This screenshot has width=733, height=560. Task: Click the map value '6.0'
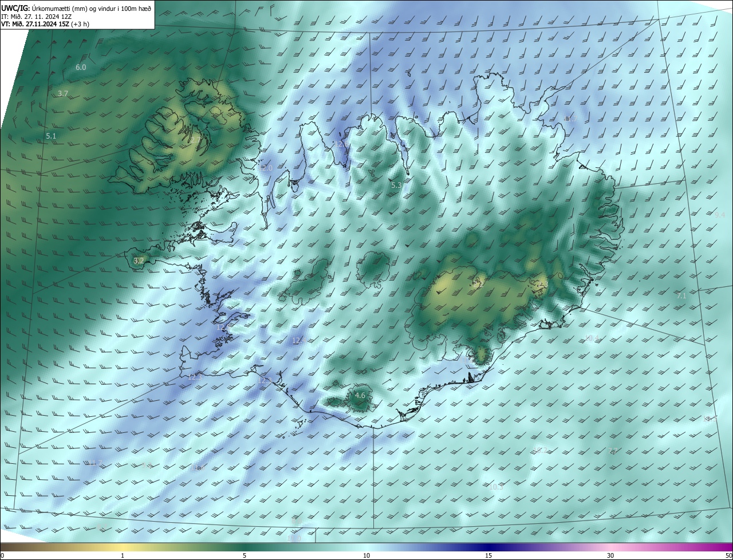(x=81, y=68)
